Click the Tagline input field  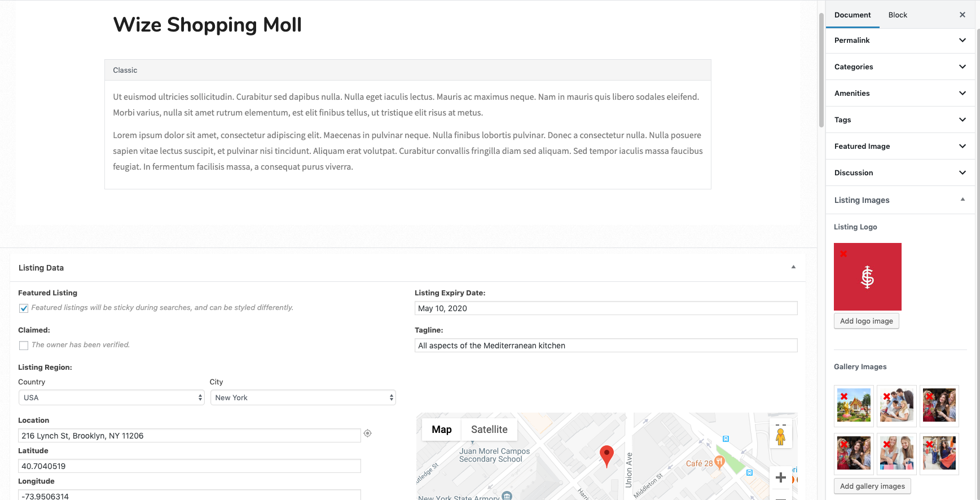606,346
